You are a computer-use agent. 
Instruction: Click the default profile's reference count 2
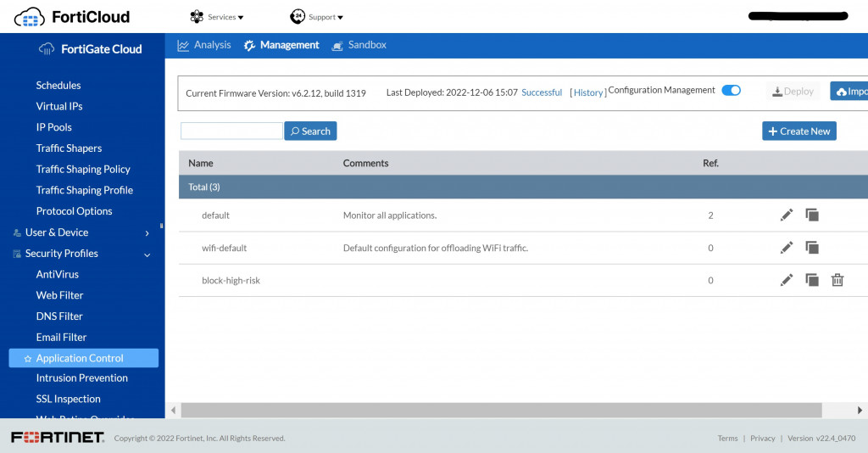pyautogui.click(x=711, y=215)
